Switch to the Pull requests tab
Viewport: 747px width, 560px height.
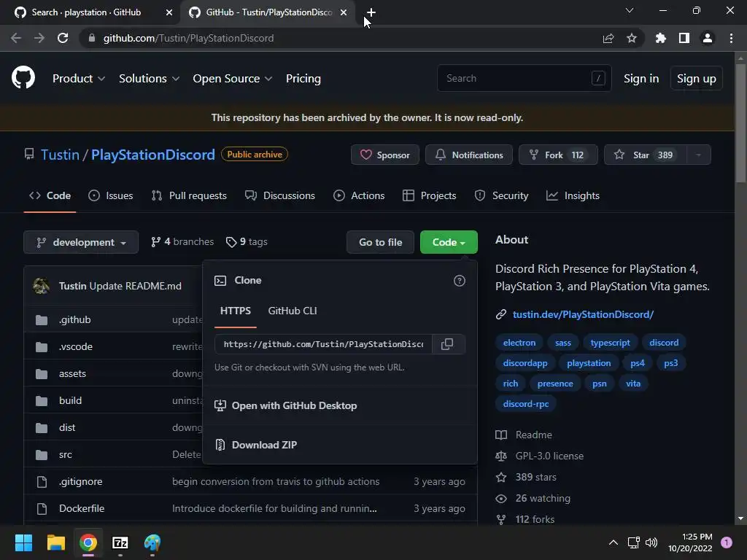coord(189,195)
